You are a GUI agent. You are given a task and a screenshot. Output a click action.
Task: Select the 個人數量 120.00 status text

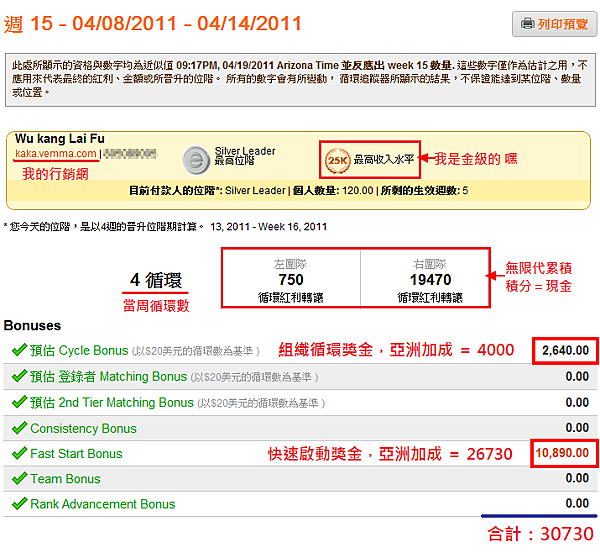click(333, 191)
